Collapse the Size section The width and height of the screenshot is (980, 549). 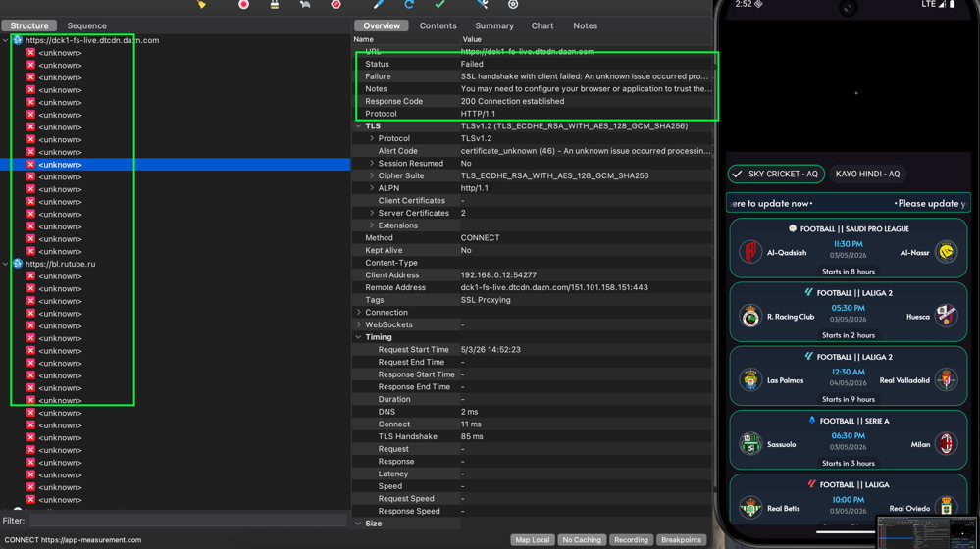[x=359, y=524]
